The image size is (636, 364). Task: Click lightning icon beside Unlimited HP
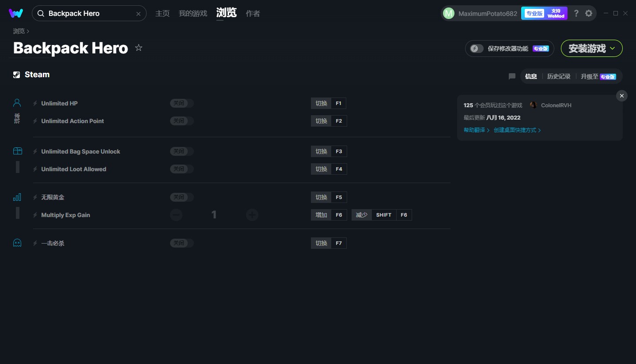35,103
